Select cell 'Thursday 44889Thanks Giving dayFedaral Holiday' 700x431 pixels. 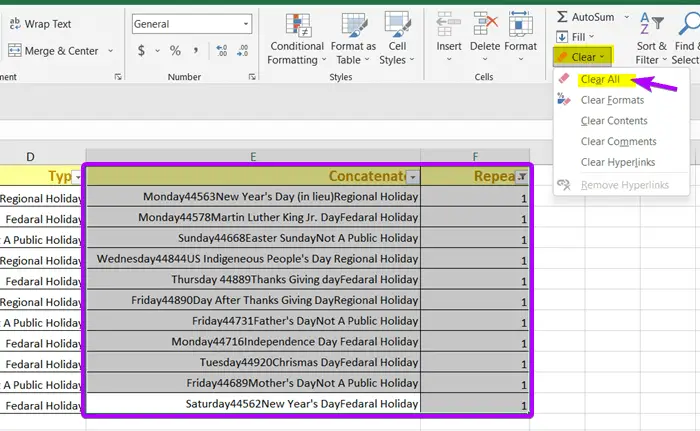(253, 279)
